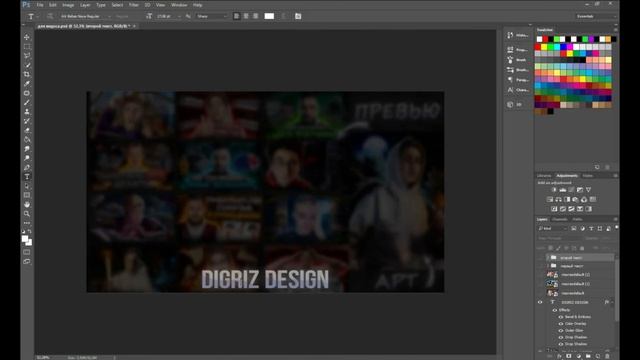Select the Hand tool
Image resolution: width=640 pixels, height=360 pixels.
pyautogui.click(x=27, y=204)
